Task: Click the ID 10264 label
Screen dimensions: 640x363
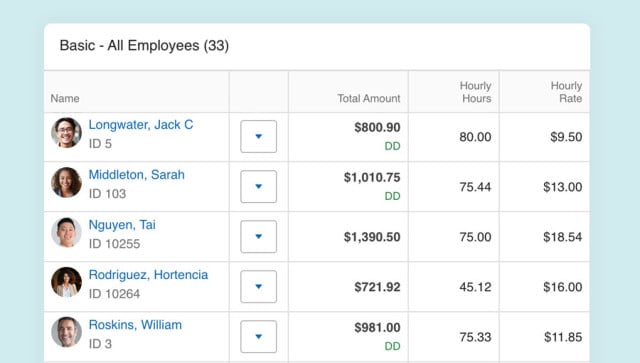Action: (114, 294)
